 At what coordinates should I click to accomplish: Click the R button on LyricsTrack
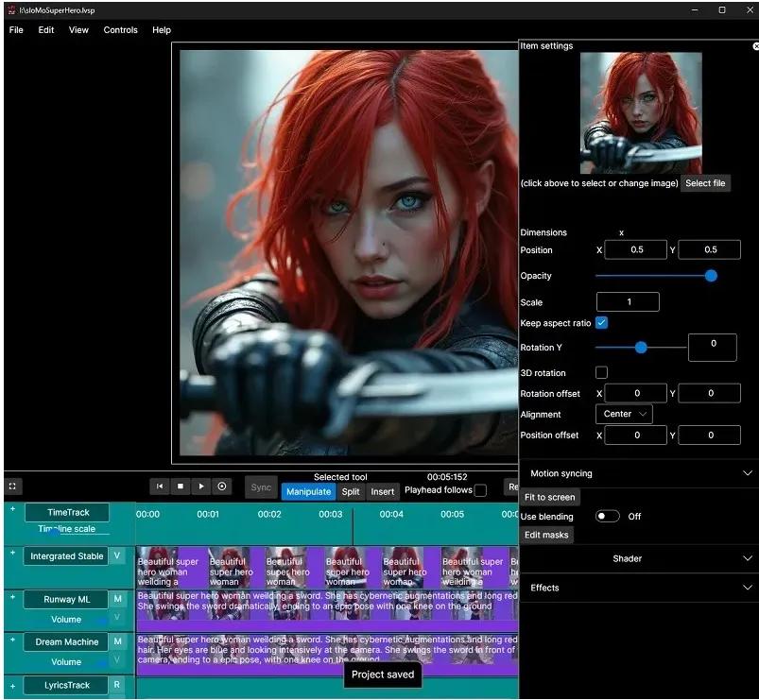pos(117,685)
